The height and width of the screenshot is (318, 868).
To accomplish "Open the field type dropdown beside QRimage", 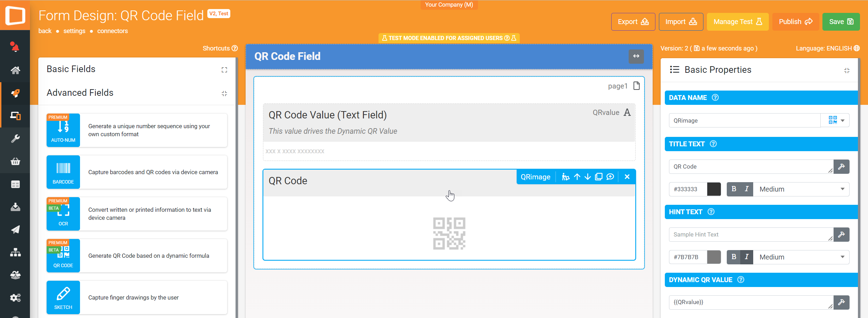I will (x=835, y=121).
